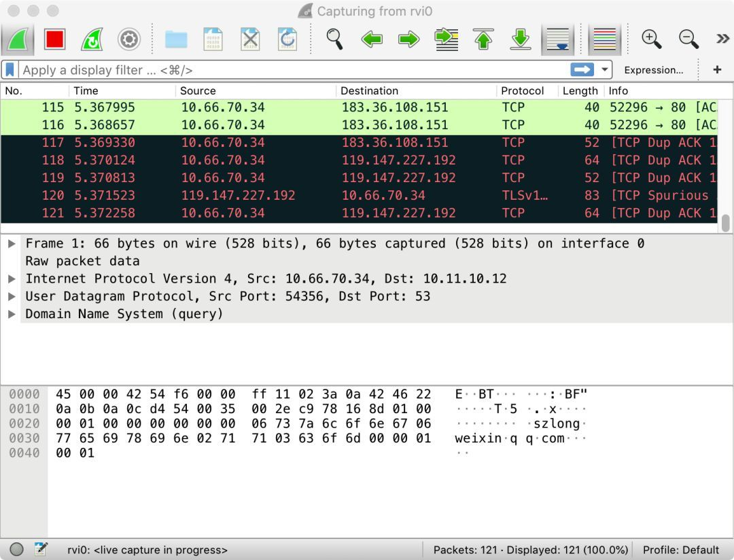Add a filter button with plus
This screenshot has height=560, width=734.
coord(717,70)
